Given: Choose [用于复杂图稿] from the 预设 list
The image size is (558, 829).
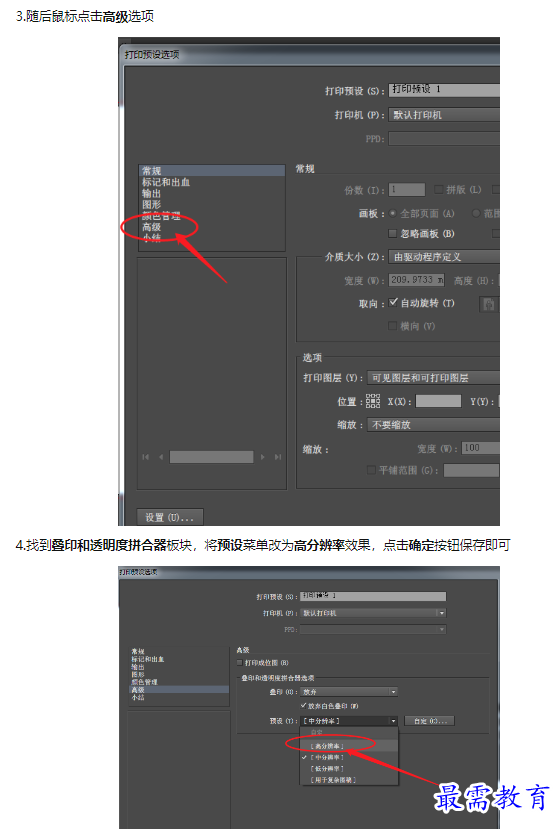Looking at the screenshot, I should 349,780.
